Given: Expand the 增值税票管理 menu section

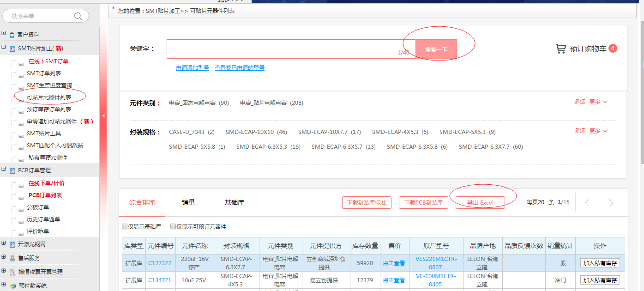Looking at the screenshot, I should point(4,272).
